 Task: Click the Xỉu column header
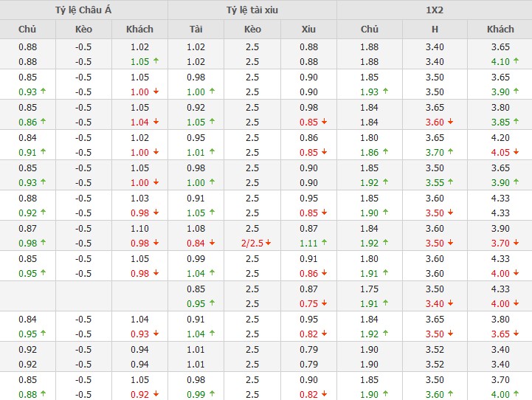click(308, 30)
